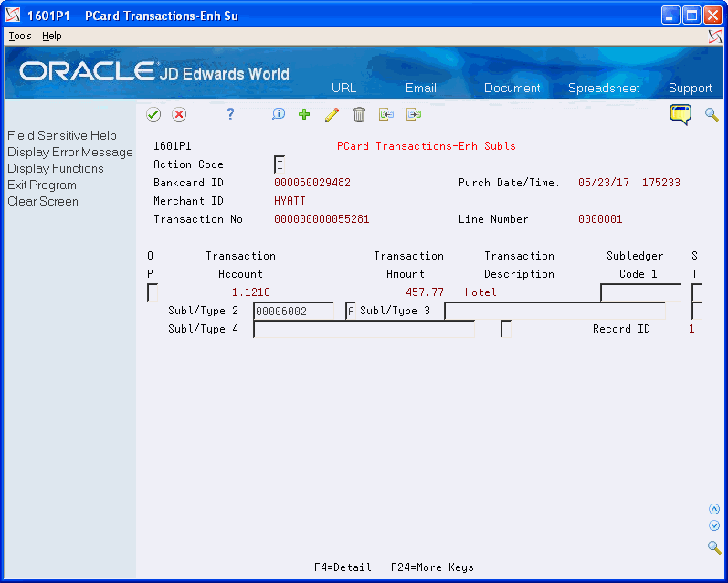Screen dimensions: 728x583
Task: Open the yellow chat note icon
Action: 681,114
